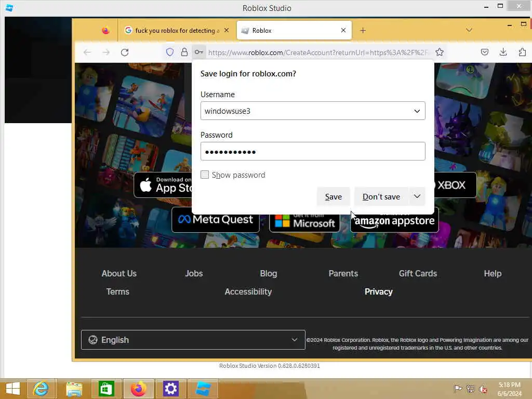Click the Windows Start button

pyautogui.click(x=13, y=389)
